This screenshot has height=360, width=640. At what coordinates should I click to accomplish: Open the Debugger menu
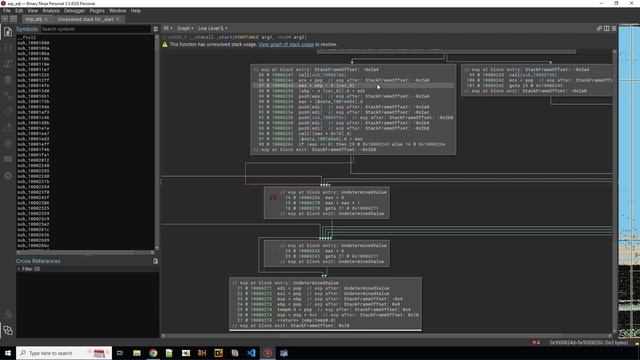(74, 11)
